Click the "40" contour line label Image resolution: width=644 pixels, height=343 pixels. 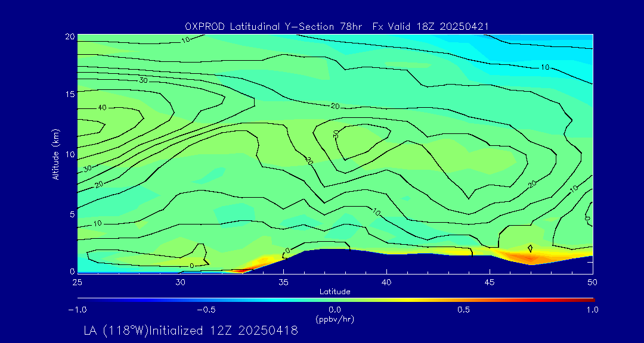[x=103, y=108]
